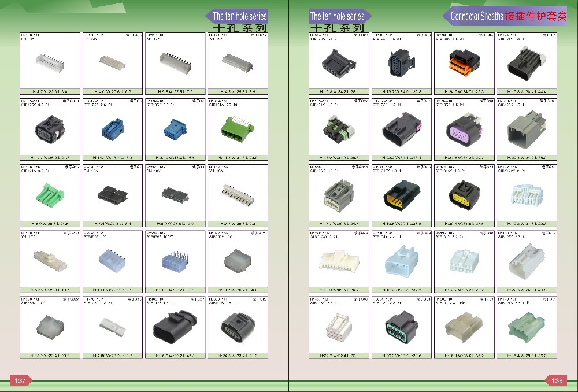The image size is (578, 392).
Task: Click the page number 137
Action: [x=20, y=380]
